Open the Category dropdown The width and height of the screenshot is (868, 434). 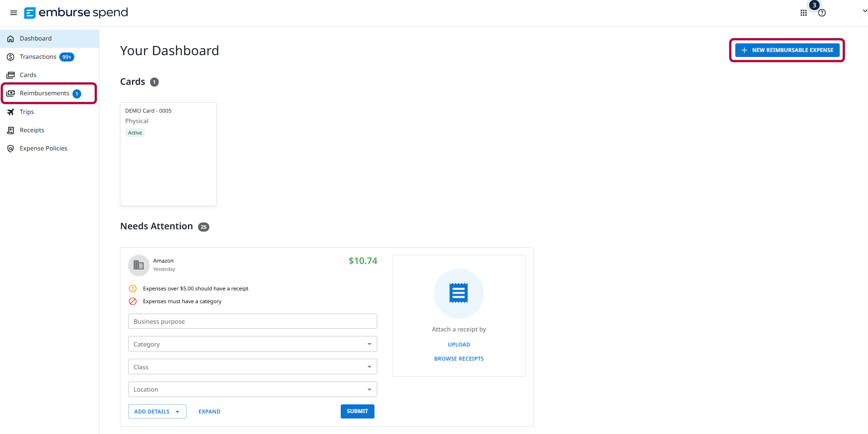(x=253, y=344)
